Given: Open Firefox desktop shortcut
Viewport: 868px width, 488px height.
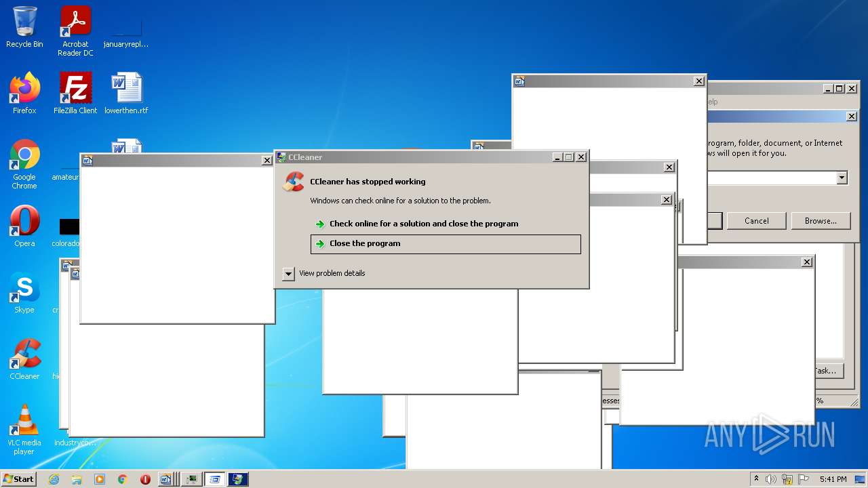Looking at the screenshot, I should pos(24,94).
